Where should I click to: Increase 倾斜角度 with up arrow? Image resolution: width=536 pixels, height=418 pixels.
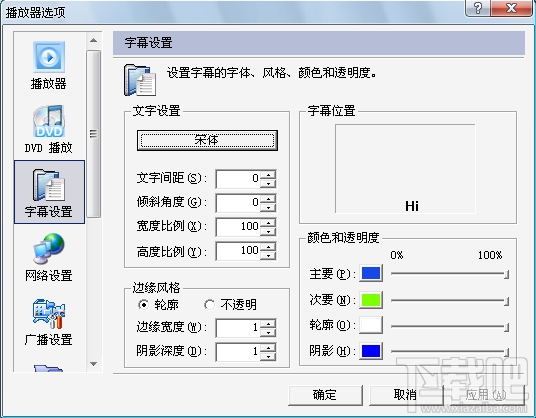[268, 199]
